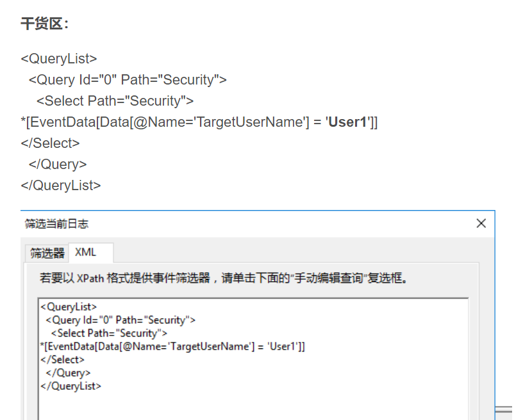Viewport: 523px width, 420px height.
Task: Place cursor on text box's EventData line
Action: point(172,346)
